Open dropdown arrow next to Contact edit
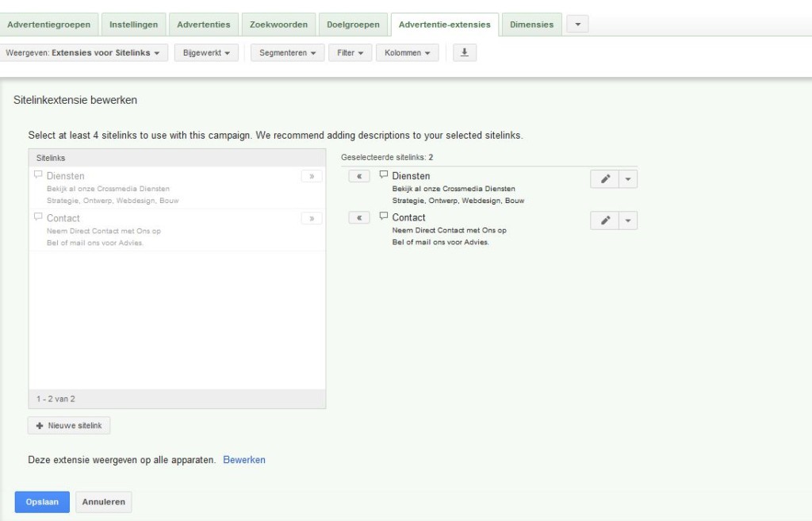The width and height of the screenshot is (812, 521). [x=629, y=220]
